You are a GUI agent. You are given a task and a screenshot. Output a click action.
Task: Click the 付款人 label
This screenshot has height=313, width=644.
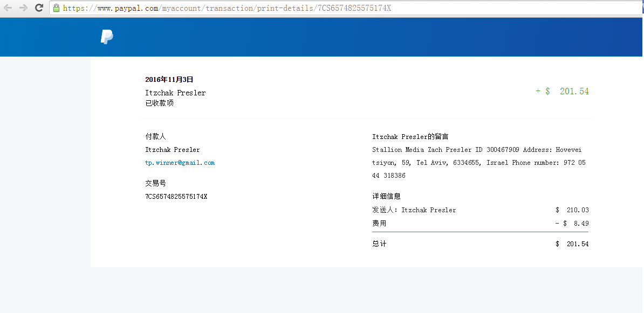click(x=156, y=137)
